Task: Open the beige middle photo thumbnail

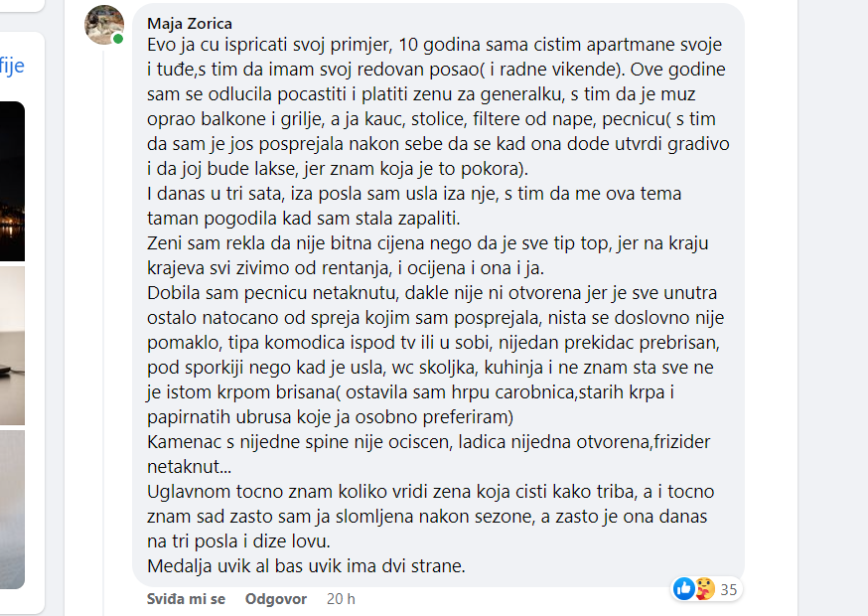Action: tap(12, 346)
